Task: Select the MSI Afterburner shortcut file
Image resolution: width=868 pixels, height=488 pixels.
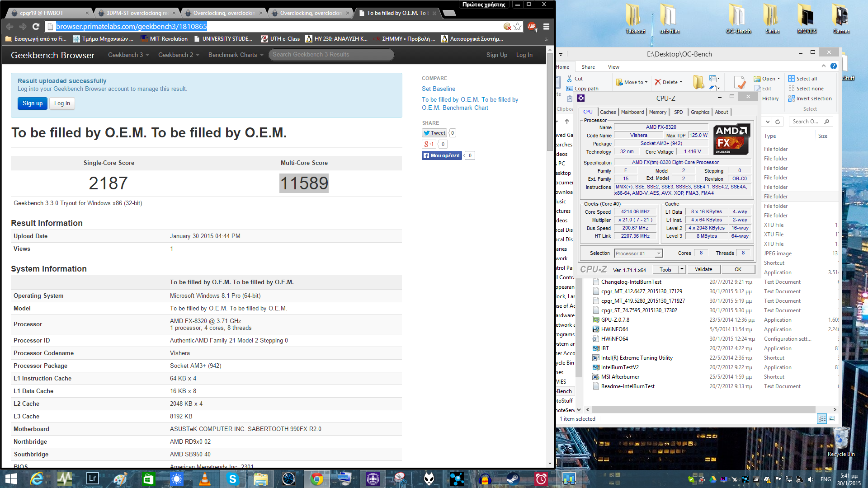Action: 620,377
